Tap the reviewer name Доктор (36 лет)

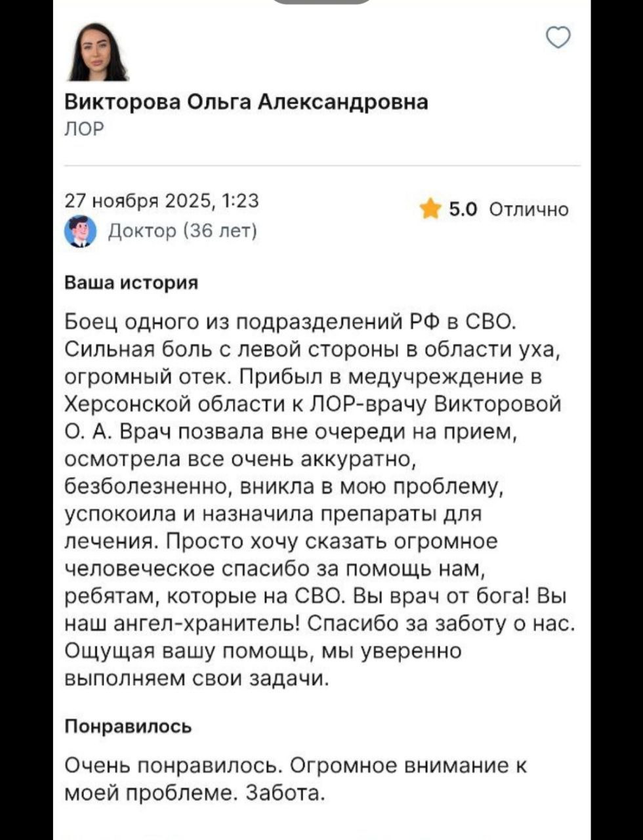click(182, 231)
